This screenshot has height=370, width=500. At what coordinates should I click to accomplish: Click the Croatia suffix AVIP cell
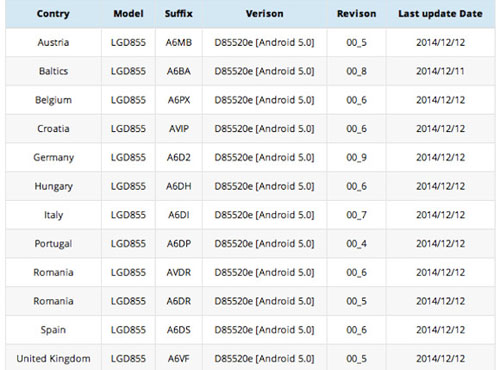pos(179,129)
